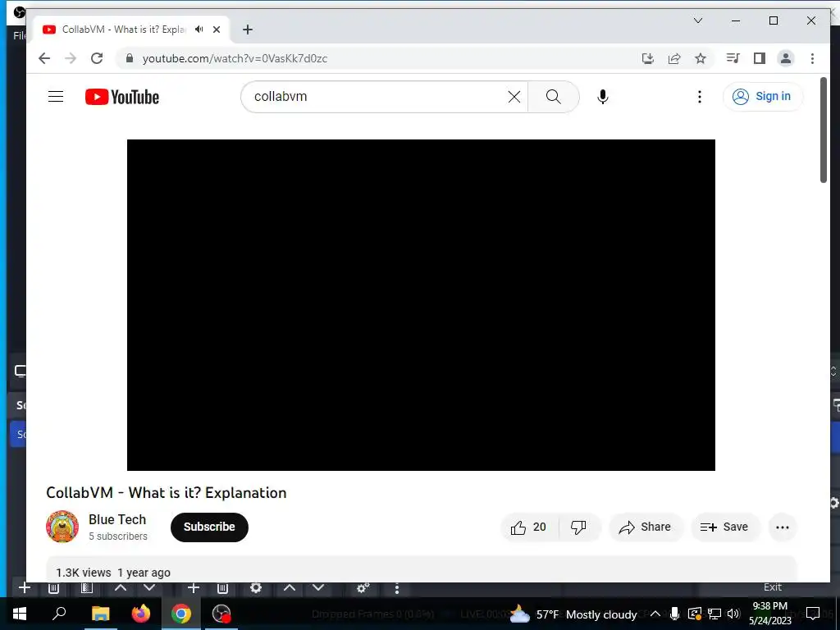
Task: Open weather widget 57°F Mostly cloudy
Action: coord(573,614)
